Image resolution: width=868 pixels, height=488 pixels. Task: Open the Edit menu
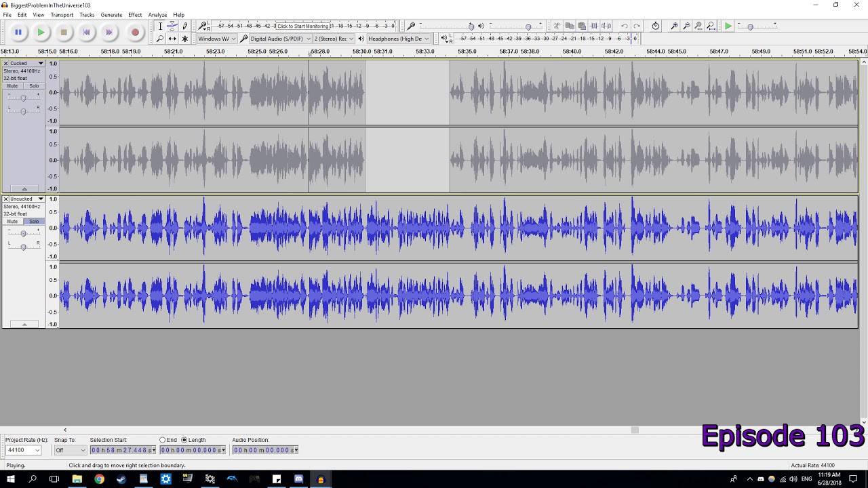point(22,15)
